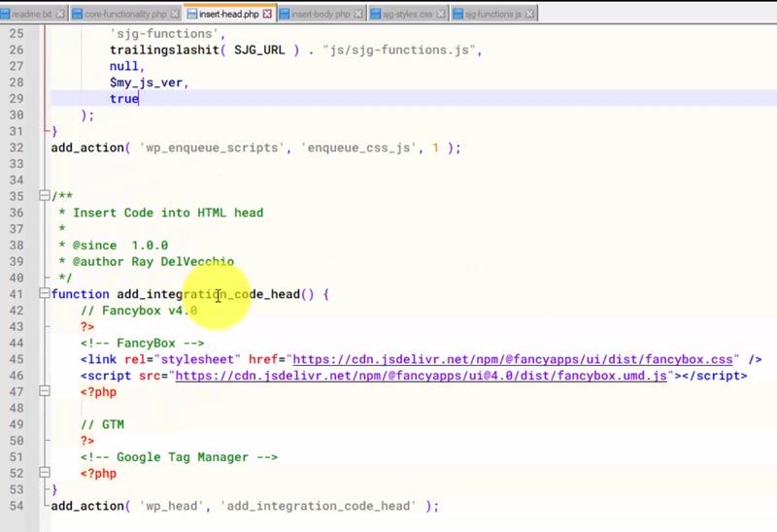This screenshot has width=777, height=532.
Task: Switch to the sjg-functions.js tab
Action: point(493,14)
